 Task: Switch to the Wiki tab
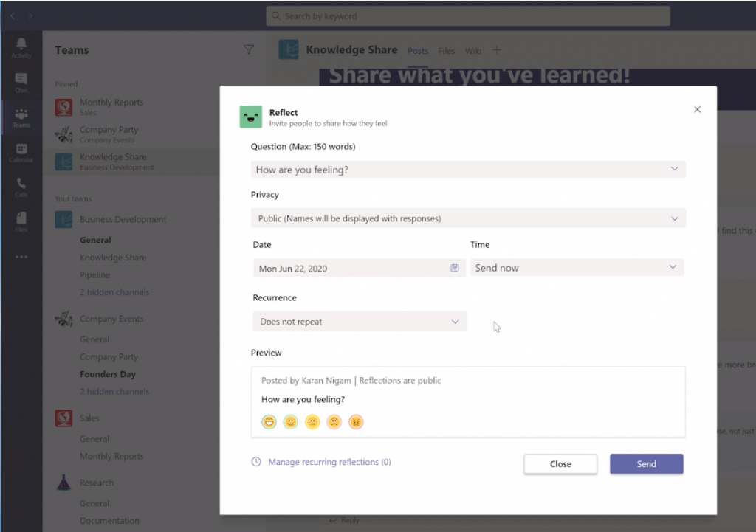472,51
